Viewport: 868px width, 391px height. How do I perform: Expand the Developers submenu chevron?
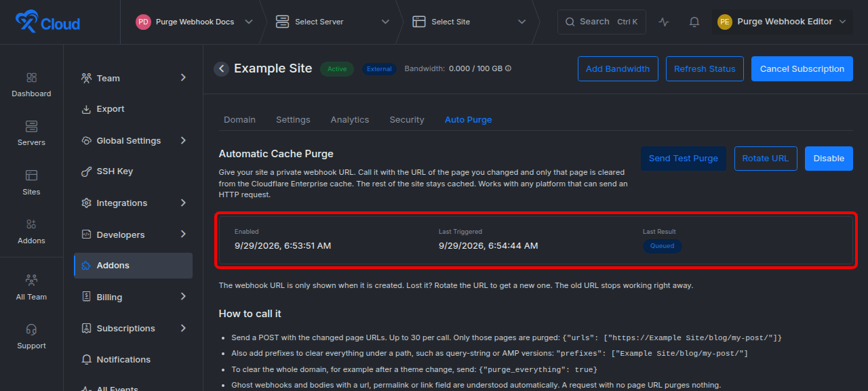click(x=183, y=234)
